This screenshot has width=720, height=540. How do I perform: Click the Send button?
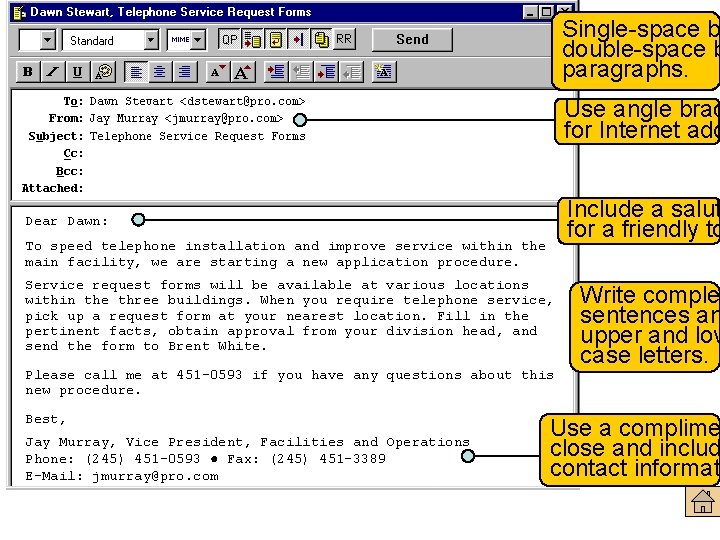412,39
